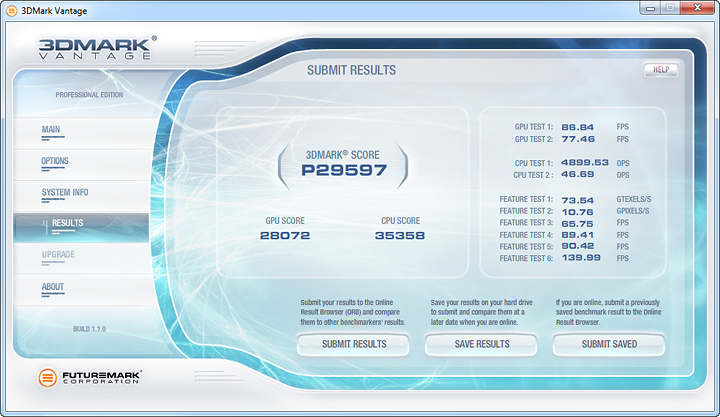Click the Save Results button
Image resolution: width=720 pixels, height=417 pixels.
coord(481,344)
